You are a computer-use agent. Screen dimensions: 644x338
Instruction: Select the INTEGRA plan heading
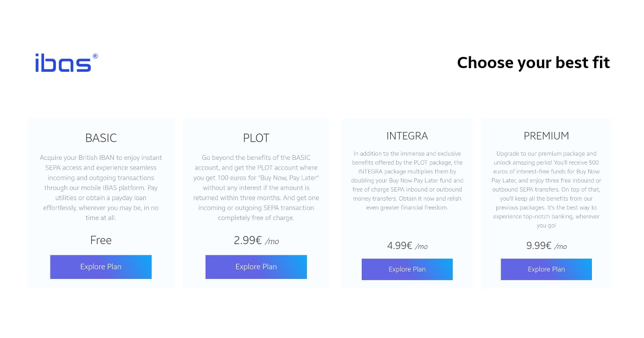(407, 136)
